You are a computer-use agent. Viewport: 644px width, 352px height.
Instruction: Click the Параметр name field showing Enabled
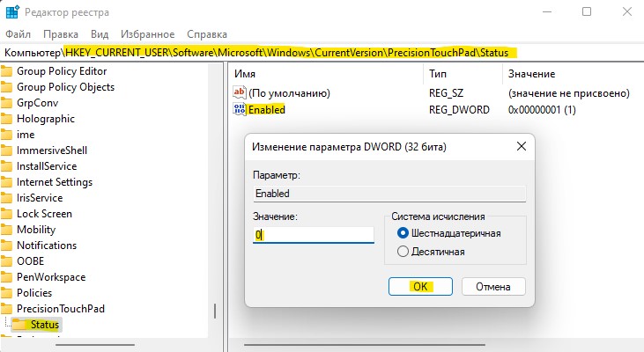[x=389, y=194]
